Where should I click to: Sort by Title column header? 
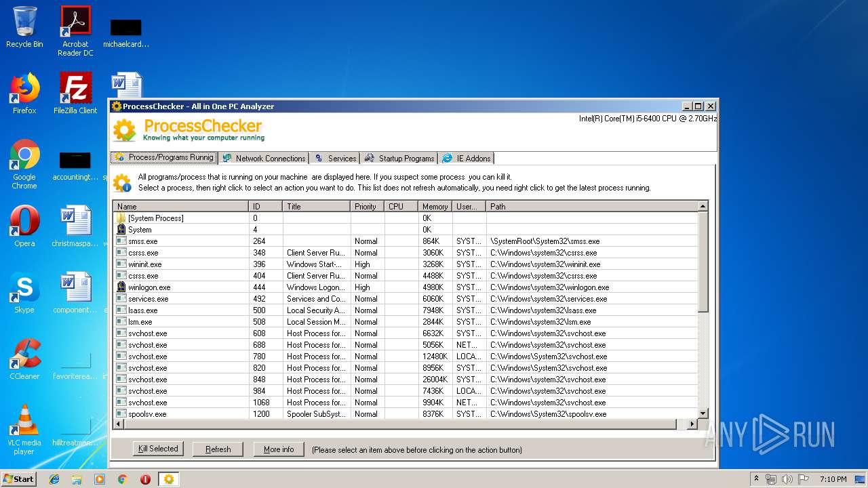(x=317, y=206)
